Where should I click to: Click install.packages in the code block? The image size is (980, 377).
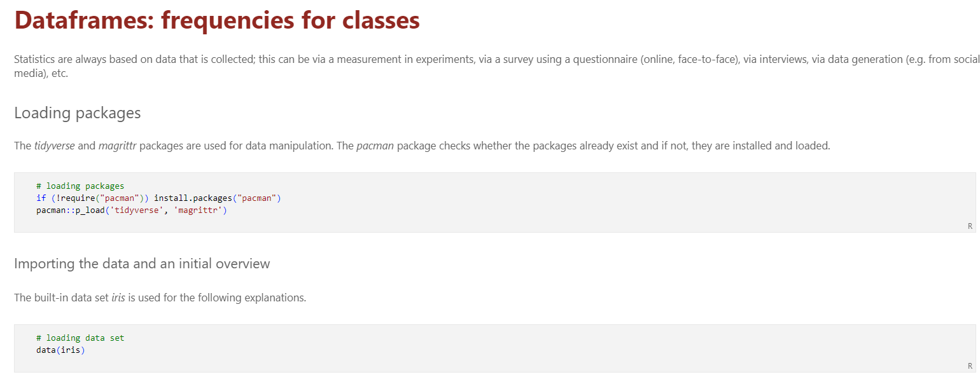[x=193, y=198]
